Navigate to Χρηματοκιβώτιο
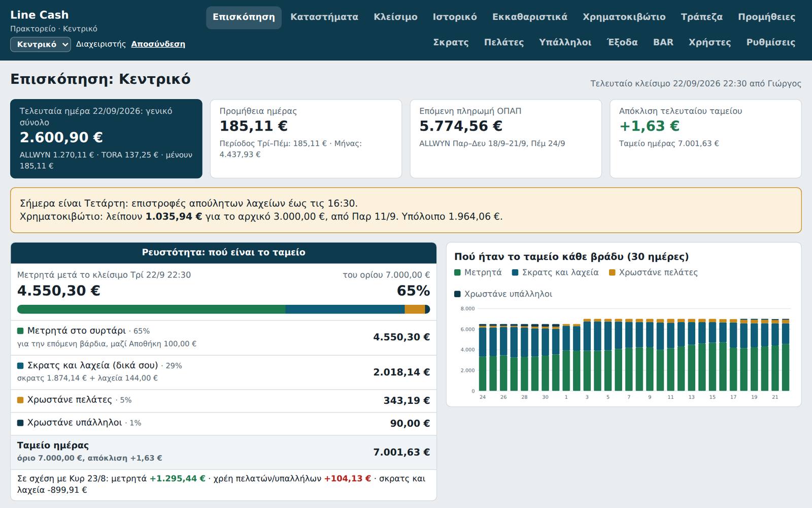Viewport: 812px width, 508px height. tap(624, 17)
